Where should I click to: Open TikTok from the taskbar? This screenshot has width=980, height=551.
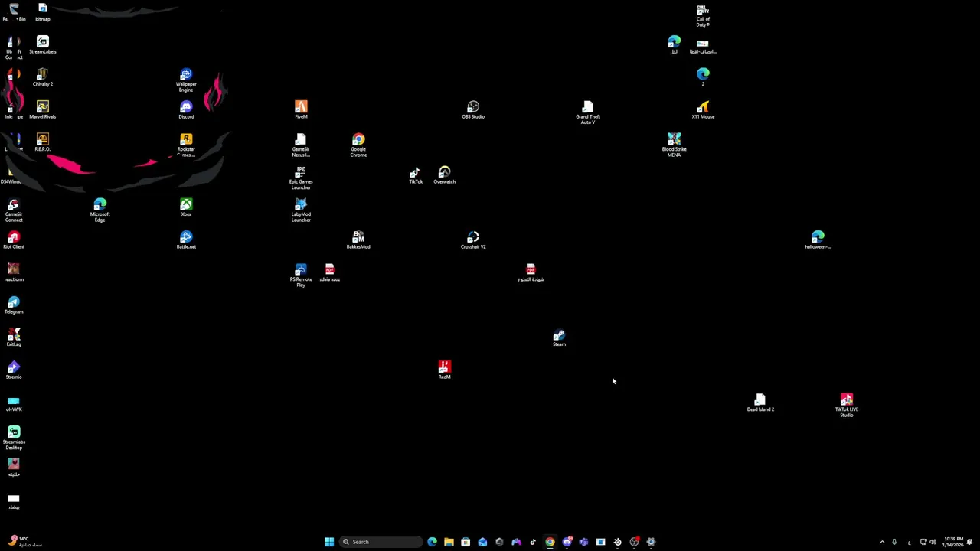pyautogui.click(x=533, y=542)
